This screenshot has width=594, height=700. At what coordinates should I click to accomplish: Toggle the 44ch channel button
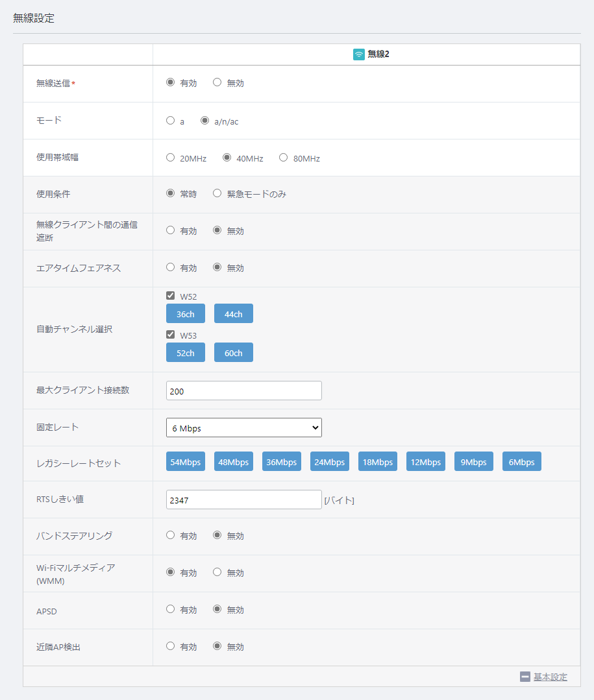(234, 314)
